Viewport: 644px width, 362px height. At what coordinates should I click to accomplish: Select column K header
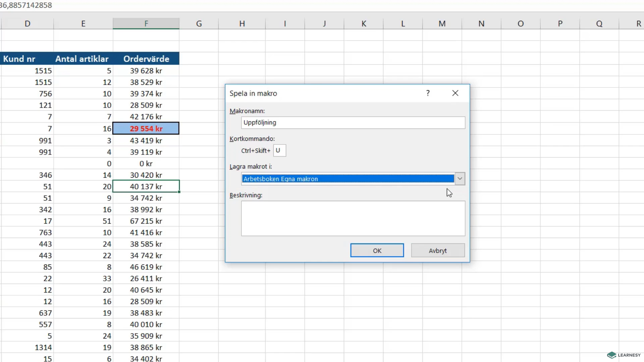click(x=364, y=23)
